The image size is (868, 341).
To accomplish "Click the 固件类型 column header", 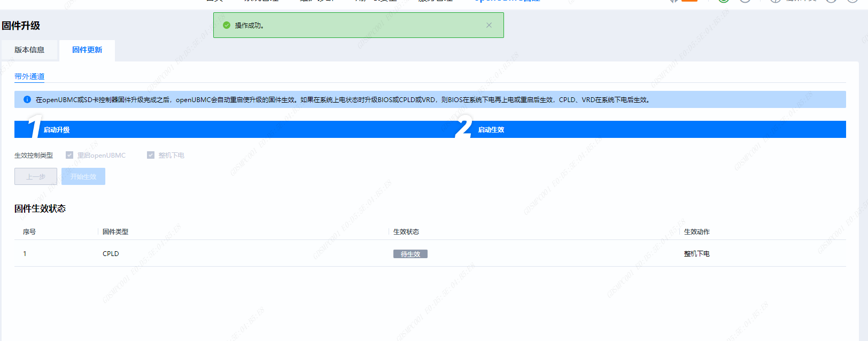I will click(115, 232).
